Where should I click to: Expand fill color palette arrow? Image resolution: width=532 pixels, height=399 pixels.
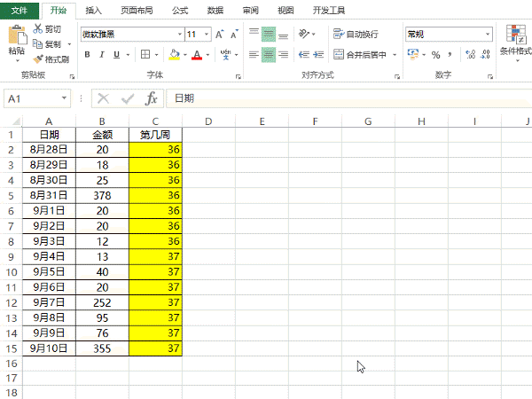click(185, 55)
